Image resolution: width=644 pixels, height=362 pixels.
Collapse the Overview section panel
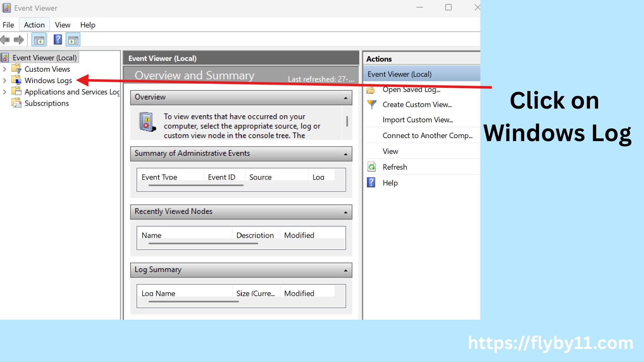[345, 98]
